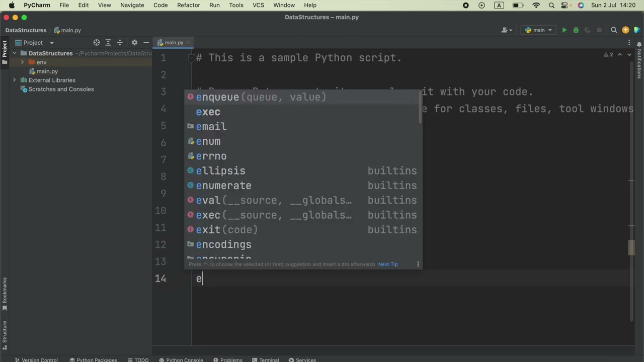Choose the exit(code) completion suggestion
Image resolution: width=644 pixels, height=362 pixels.
[x=302, y=230]
